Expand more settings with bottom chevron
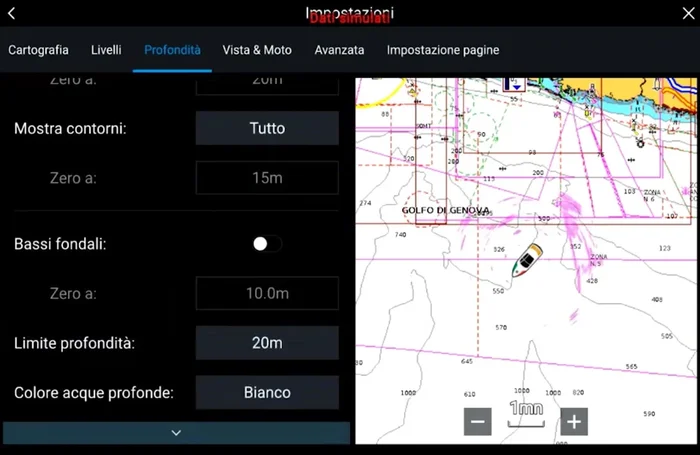The width and height of the screenshot is (700, 455). (176, 433)
